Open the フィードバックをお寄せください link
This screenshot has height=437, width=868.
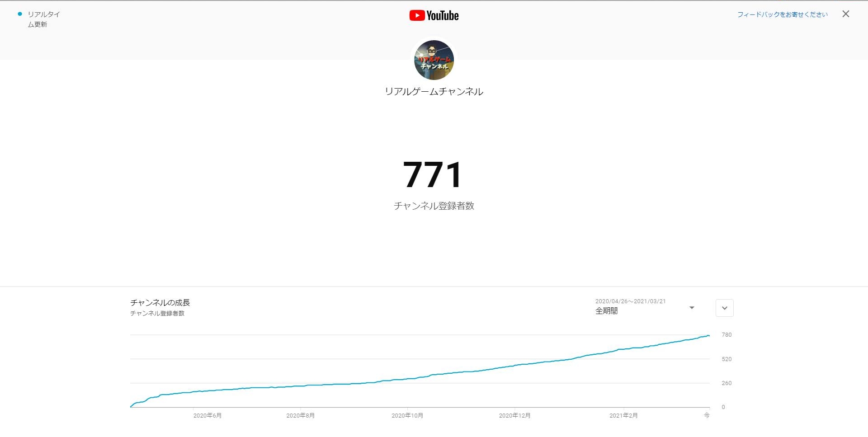[x=782, y=14]
